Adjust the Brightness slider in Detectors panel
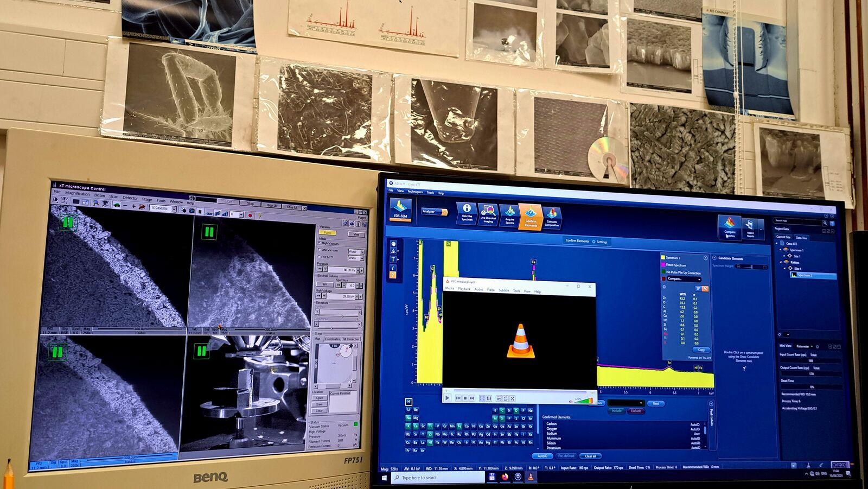868x489 pixels. pyautogui.click(x=339, y=324)
